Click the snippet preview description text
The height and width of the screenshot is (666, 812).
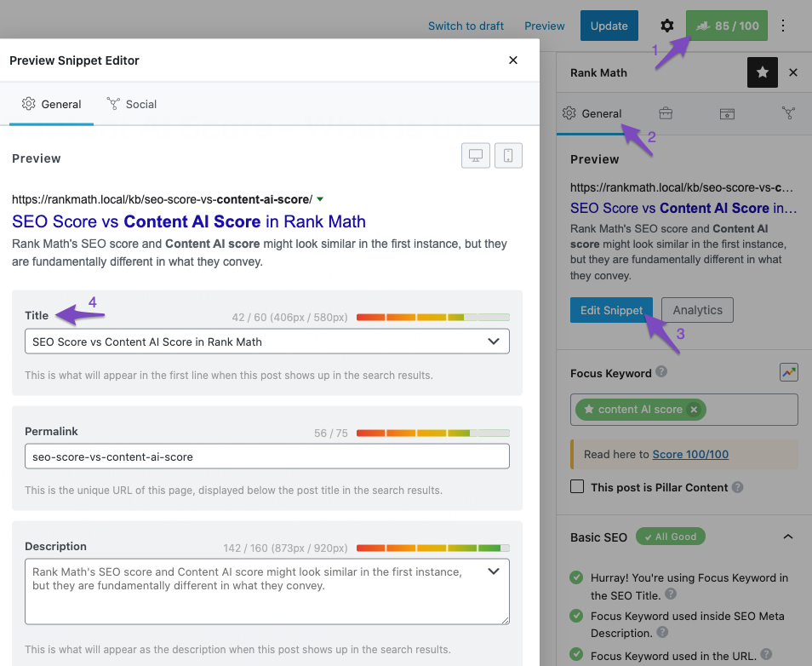tap(260, 252)
